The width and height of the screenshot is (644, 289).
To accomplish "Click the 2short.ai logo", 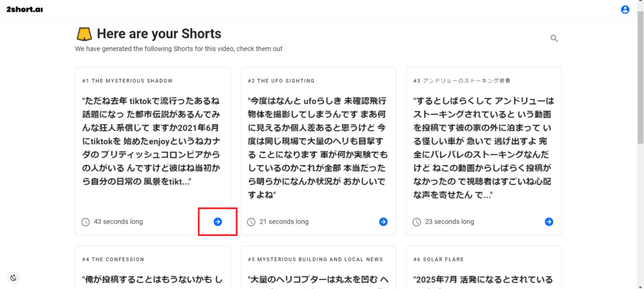I will tap(25, 9).
